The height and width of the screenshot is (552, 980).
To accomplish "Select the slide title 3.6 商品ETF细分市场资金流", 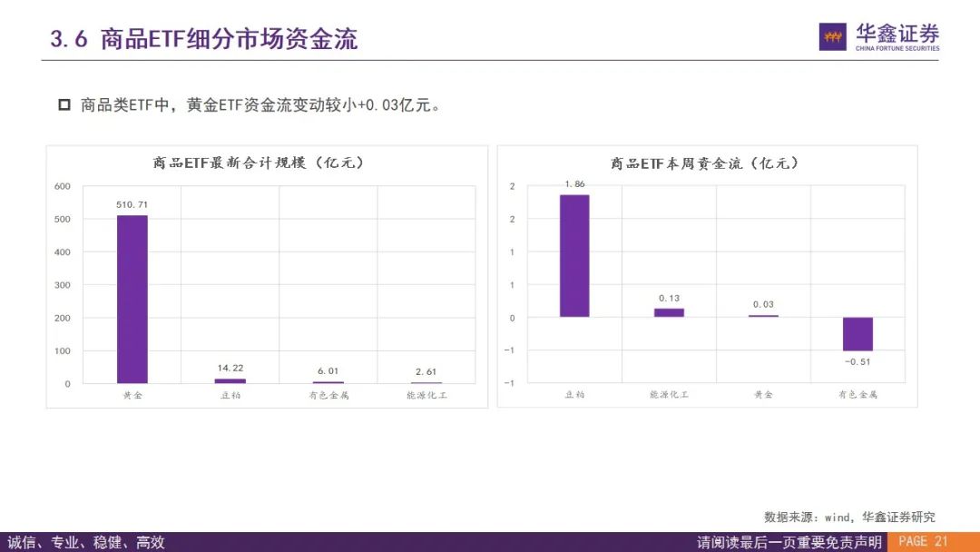I will coord(204,39).
